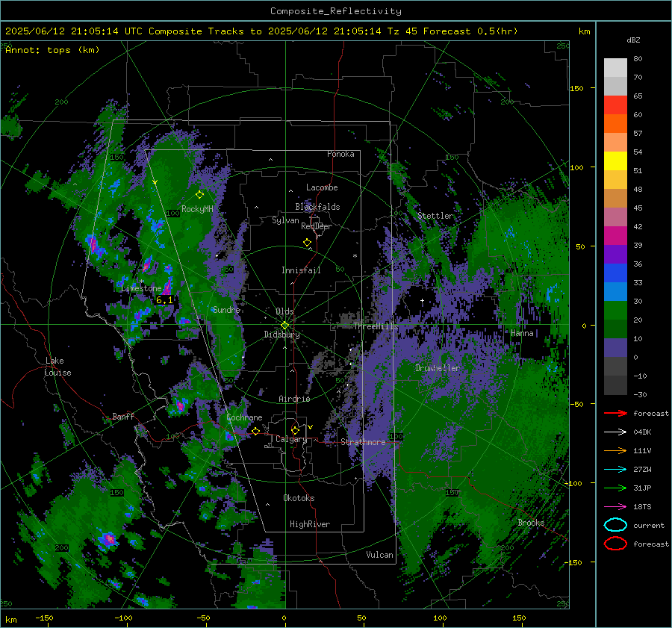The image size is (672, 628).
Task: Click the cyan 27ZW track arrow
Action: [x=615, y=469]
